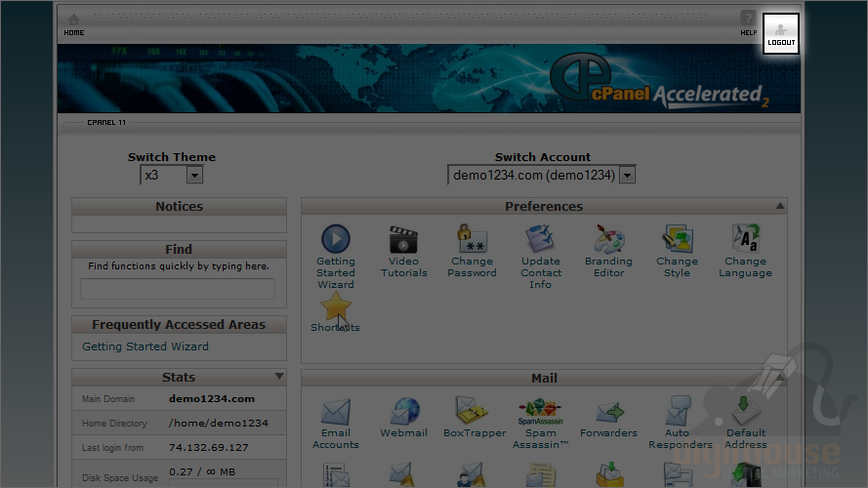Click the Find functions search field

tap(178, 289)
